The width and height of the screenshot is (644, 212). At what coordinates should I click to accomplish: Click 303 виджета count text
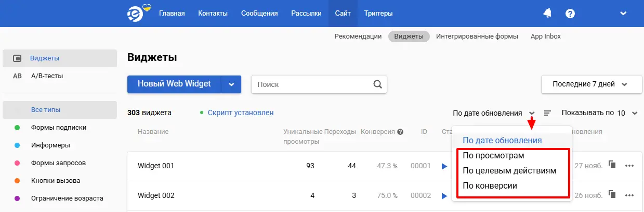coord(149,113)
